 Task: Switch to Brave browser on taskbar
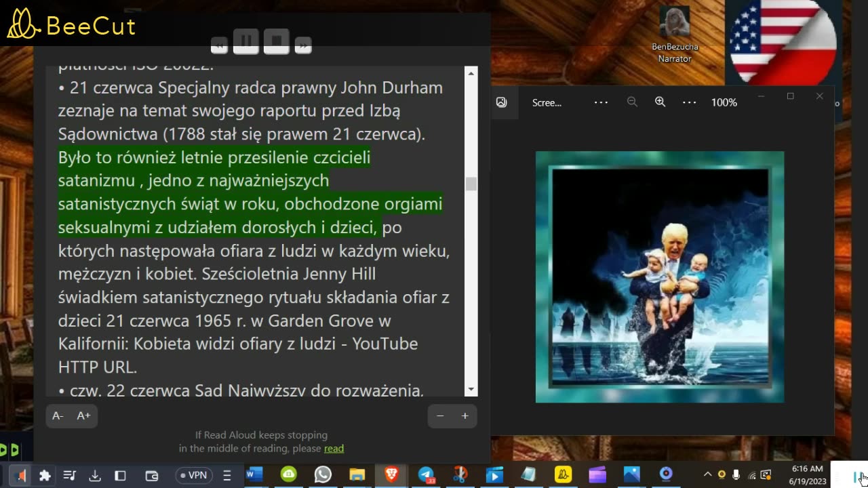(x=391, y=475)
